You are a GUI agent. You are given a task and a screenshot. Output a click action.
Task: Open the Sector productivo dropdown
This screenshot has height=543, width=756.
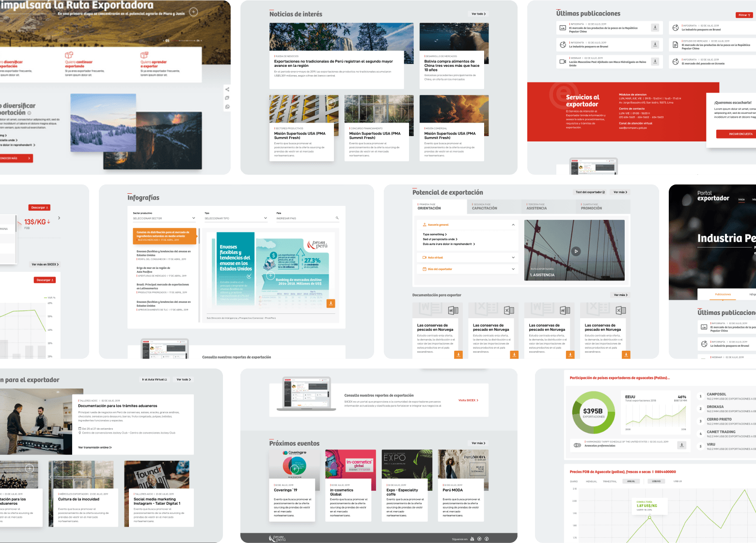point(164,218)
